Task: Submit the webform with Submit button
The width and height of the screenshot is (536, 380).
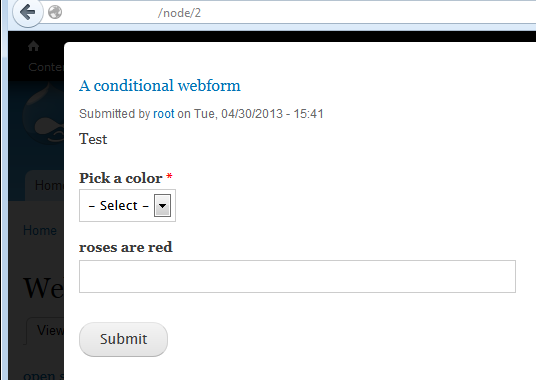Action: (x=123, y=339)
